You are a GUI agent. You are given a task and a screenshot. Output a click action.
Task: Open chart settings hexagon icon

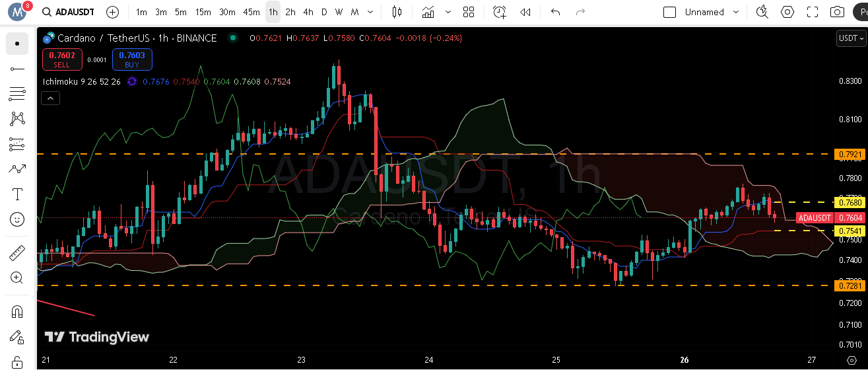[x=787, y=12]
